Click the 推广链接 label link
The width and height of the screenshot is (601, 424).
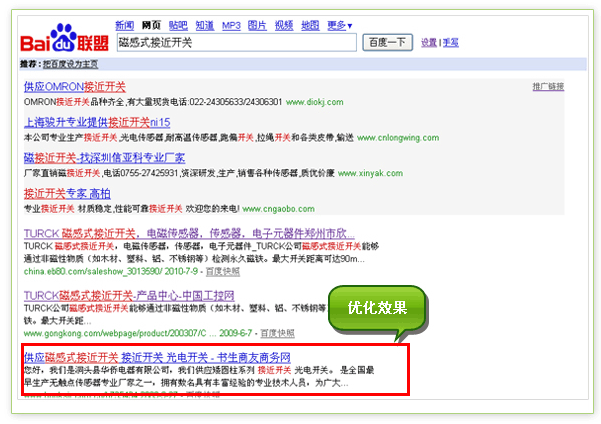(548, 86)
